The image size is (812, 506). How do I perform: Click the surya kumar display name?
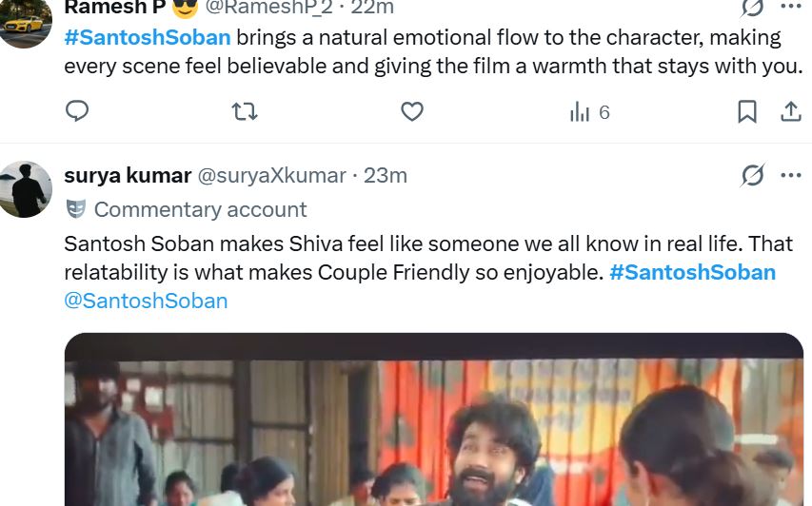coord(128,175)
